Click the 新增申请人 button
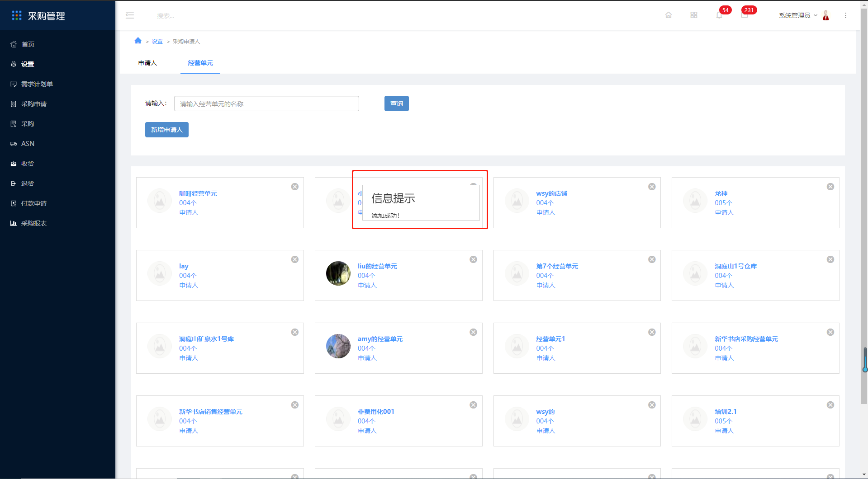The height and width of the screenshot is (479, 868). point(167,130)
